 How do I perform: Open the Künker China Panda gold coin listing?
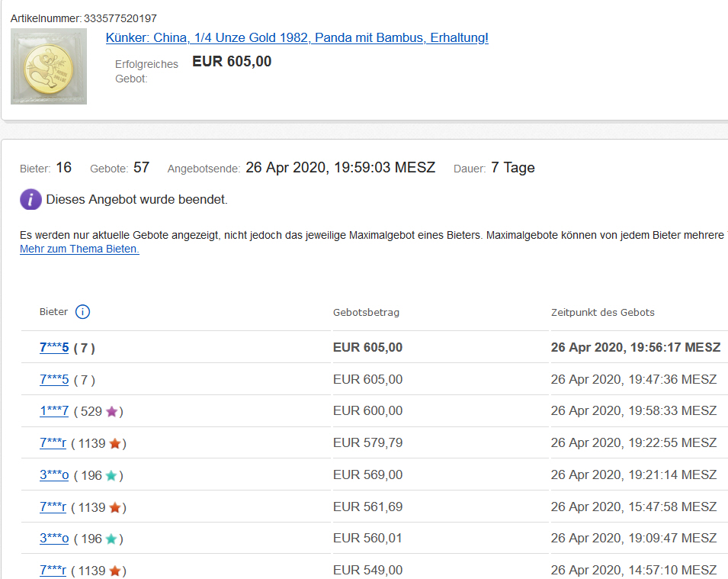pyautogui.click(x=297, y=38)
